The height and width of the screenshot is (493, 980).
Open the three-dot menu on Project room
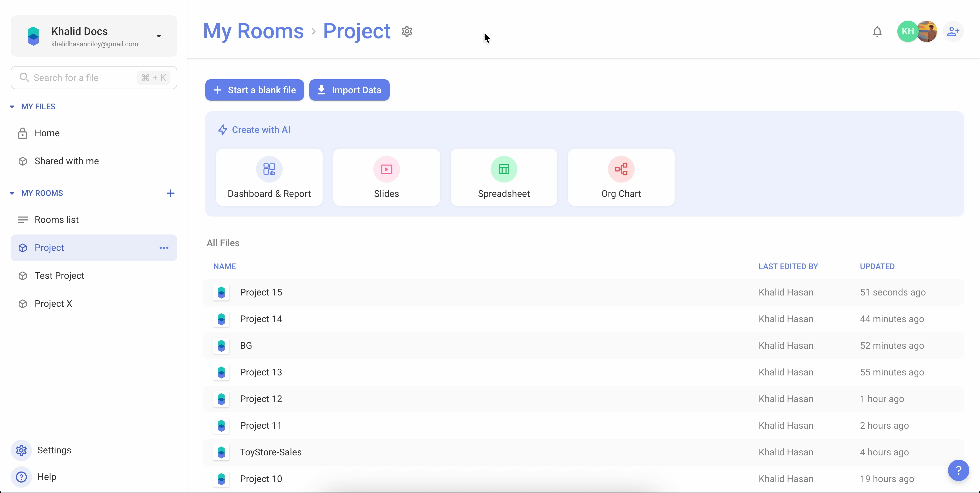(164, 248)
